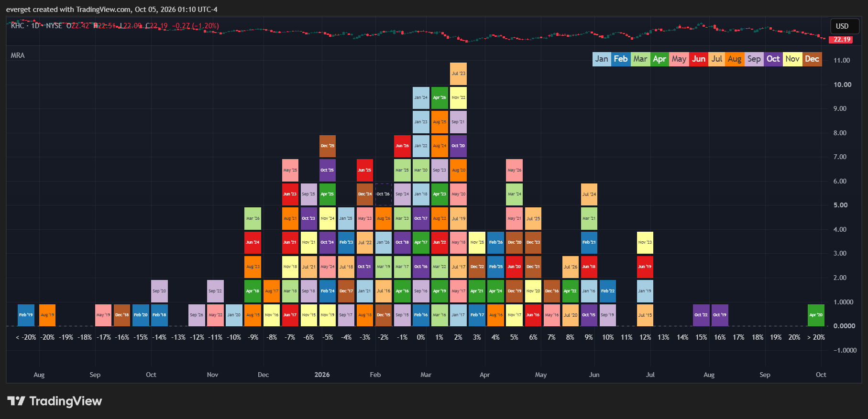Click the May '26 pink cell
This screenshot has height=419, width=868.
[x=514, y=170]
